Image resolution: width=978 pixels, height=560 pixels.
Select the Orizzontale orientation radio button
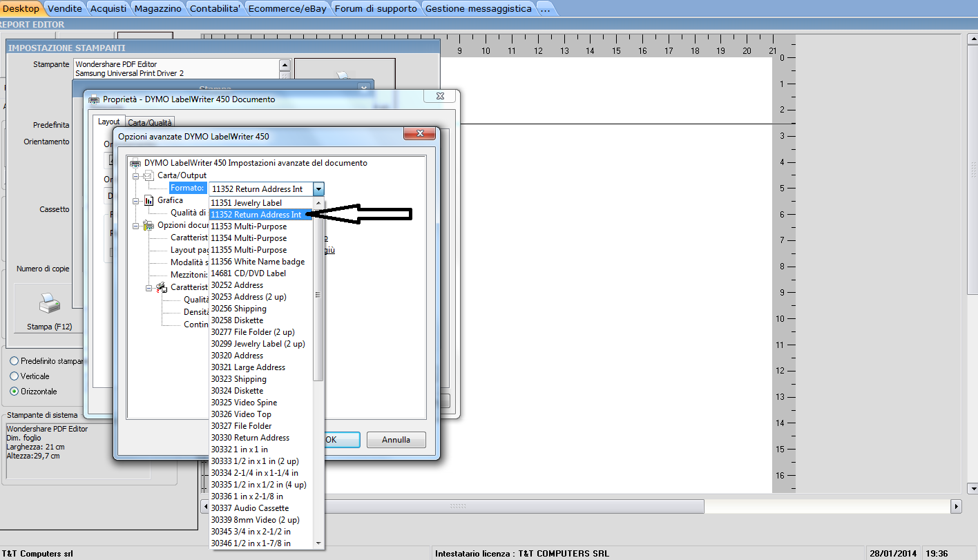(15, 392)
